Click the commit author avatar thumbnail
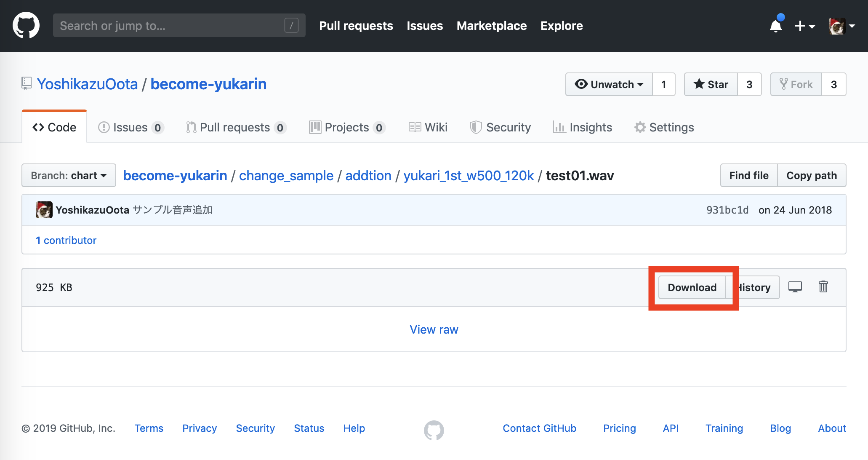 click(44, 210)
